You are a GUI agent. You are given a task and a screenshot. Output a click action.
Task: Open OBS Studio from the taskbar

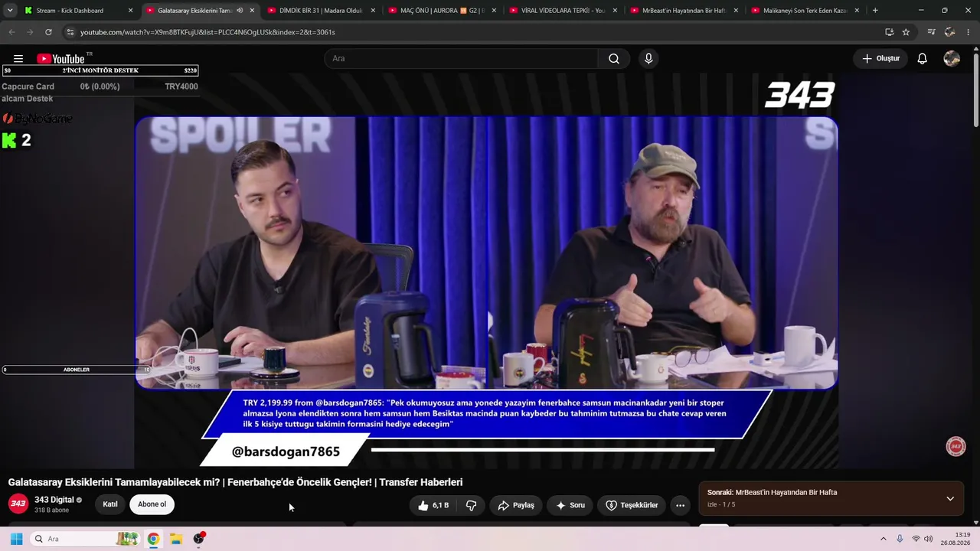(x=199, y=539)
